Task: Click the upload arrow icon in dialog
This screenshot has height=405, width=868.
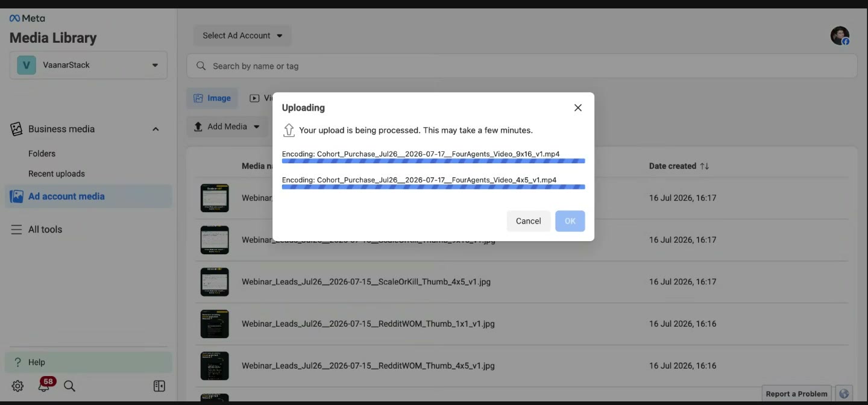Action: 289,130
